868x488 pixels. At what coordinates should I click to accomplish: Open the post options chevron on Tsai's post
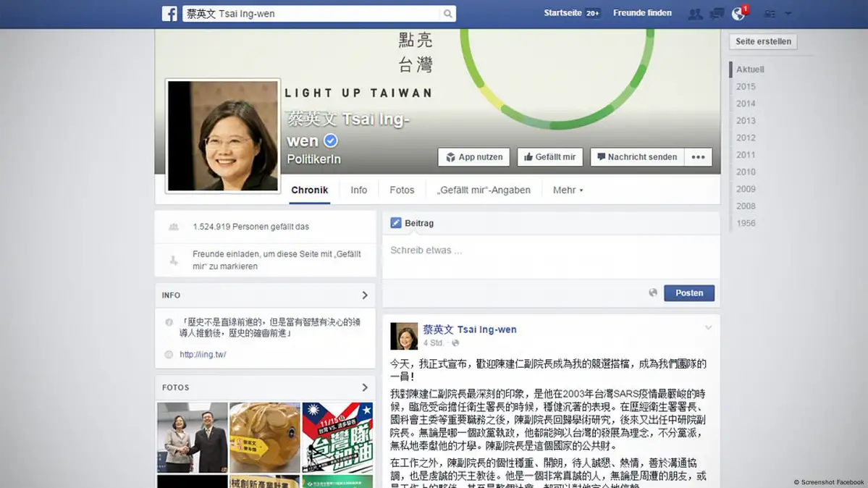(x=708, y=328)
